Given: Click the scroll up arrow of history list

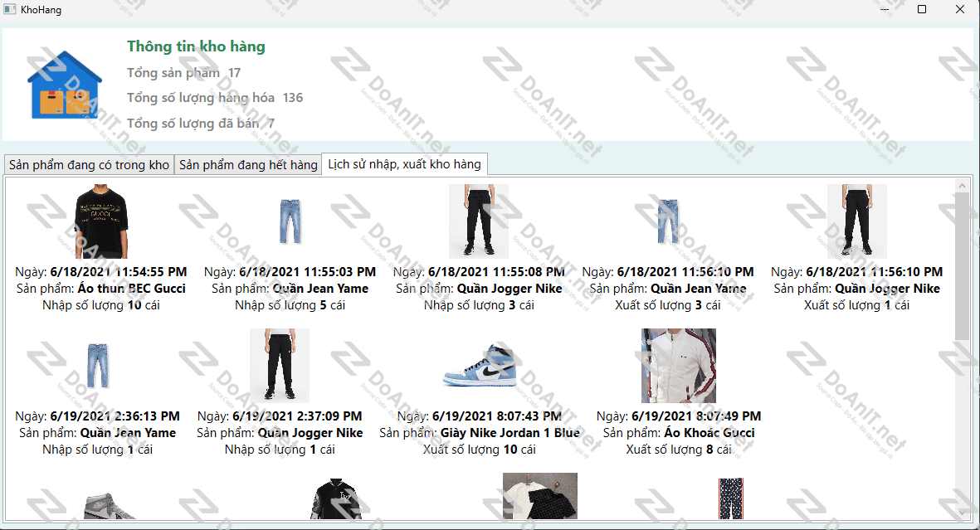Looking at the screenshot, I should pos(962,186).
